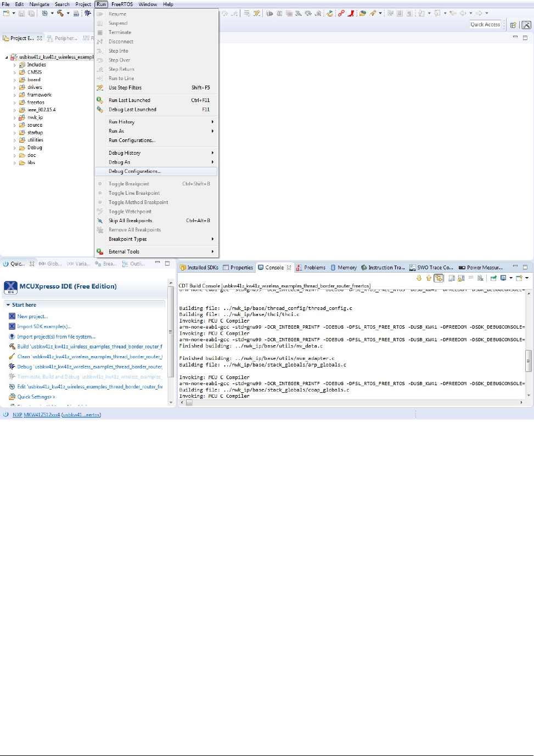Toggle Use Step Filters menu entry
This screenshot has width=534, height=756.
click(156, 88)
